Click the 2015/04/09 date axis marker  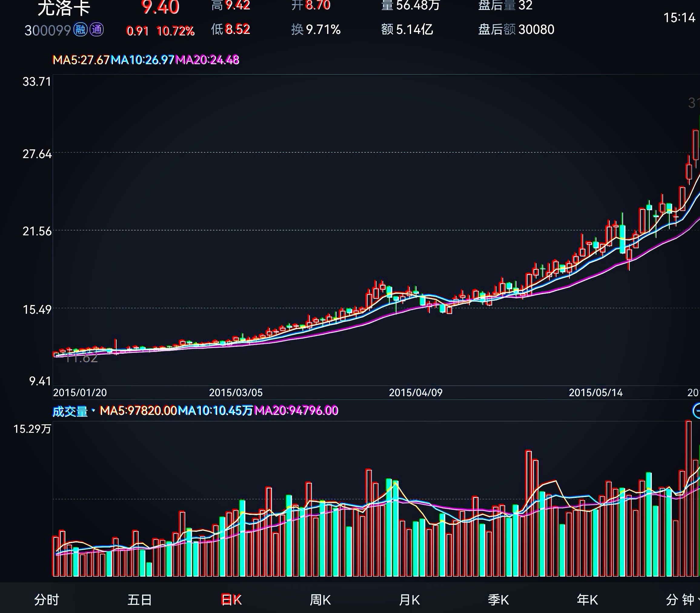pos(416,392)
